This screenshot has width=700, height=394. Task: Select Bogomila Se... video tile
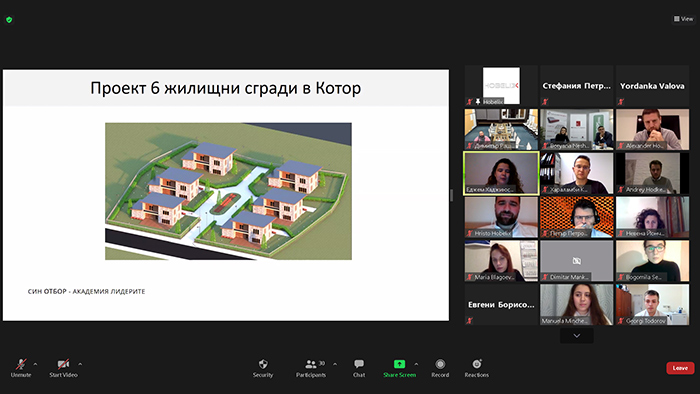coord(652,261)
